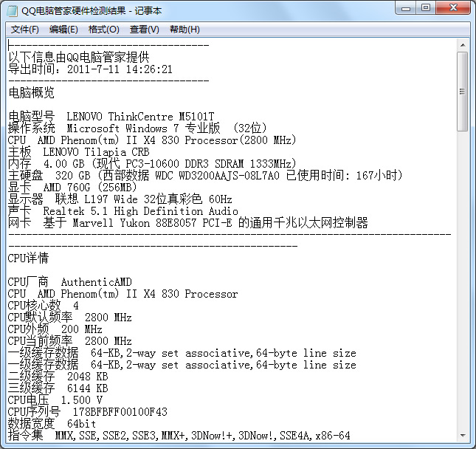
Task: Open the 格式(O) menu
Action: (103, 30)
